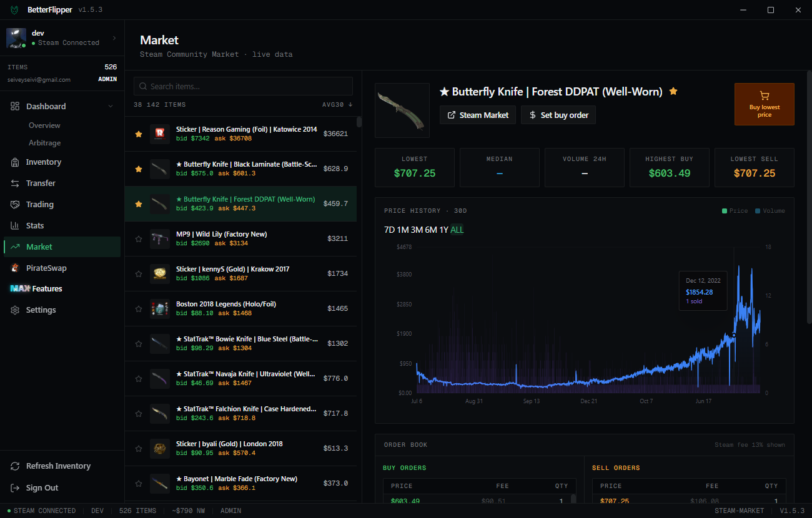Viewport: 812px width, 518px height.
Task: Click the Set buy order button
Action: [558, 115]
